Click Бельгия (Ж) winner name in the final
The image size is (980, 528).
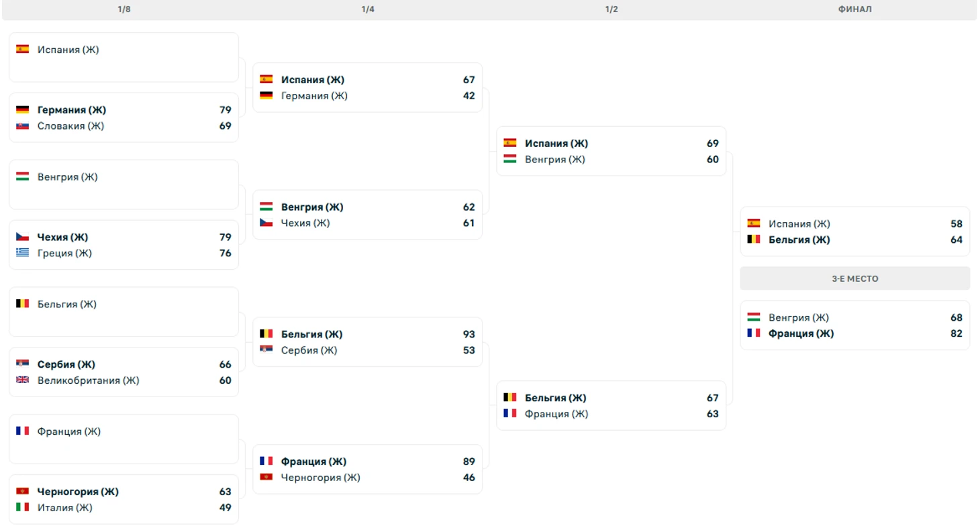(799, 240)
